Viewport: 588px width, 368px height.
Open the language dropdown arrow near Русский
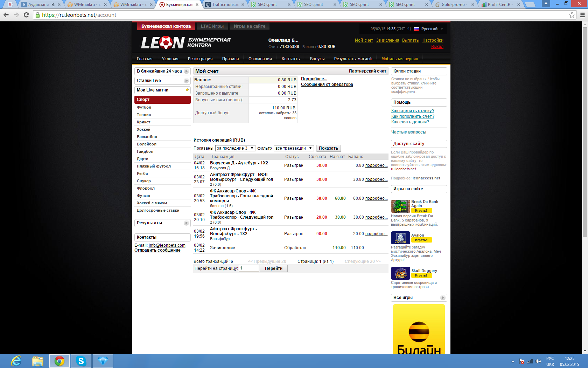442,29
